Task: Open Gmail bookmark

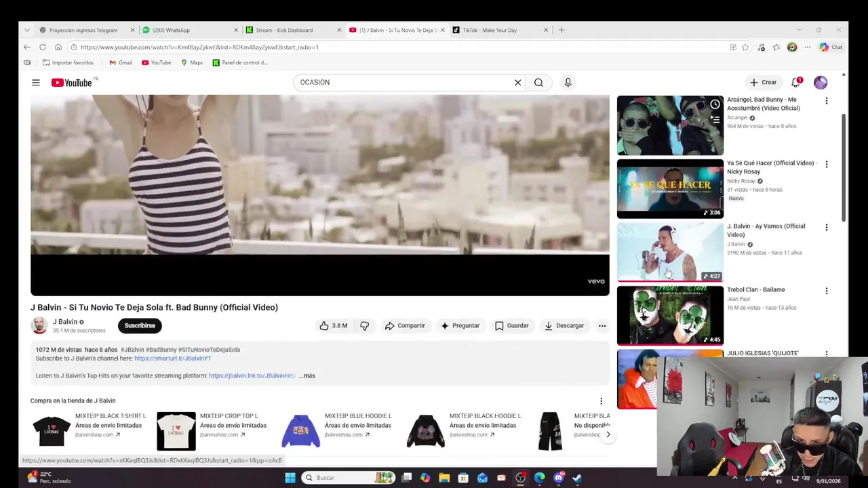Action: pos(121,62)
